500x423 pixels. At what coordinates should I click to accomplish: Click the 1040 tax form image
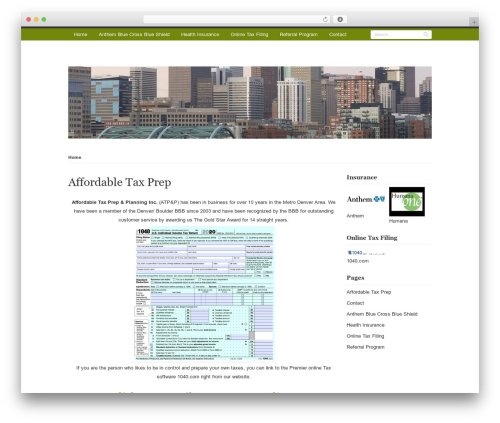coord(205,293)
